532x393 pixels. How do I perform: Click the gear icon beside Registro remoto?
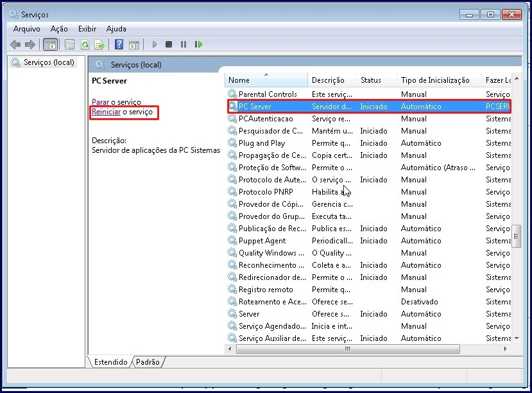[232, 290]
